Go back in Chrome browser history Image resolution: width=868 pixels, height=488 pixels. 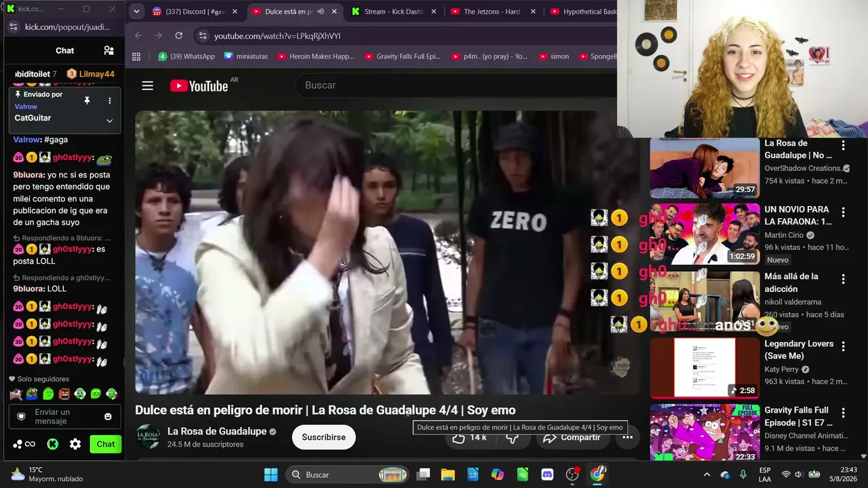(138, 35)
